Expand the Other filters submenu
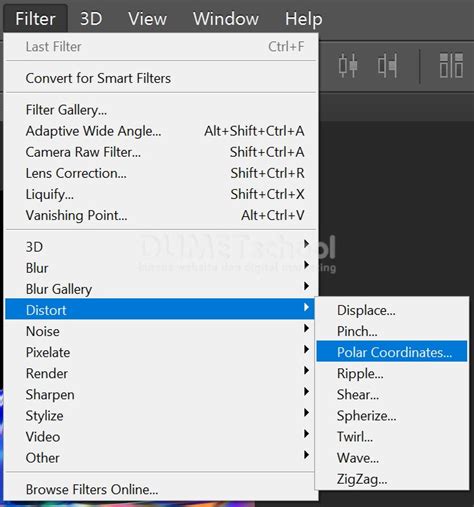This screenshot has height=507, width=474. [x=160, y=458]
